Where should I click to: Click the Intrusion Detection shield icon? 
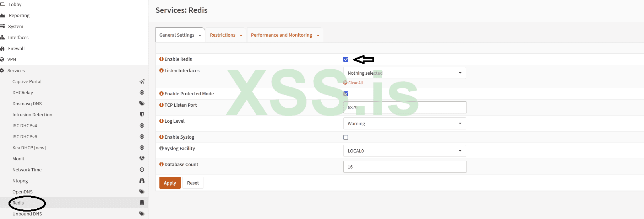click(142, 114)
